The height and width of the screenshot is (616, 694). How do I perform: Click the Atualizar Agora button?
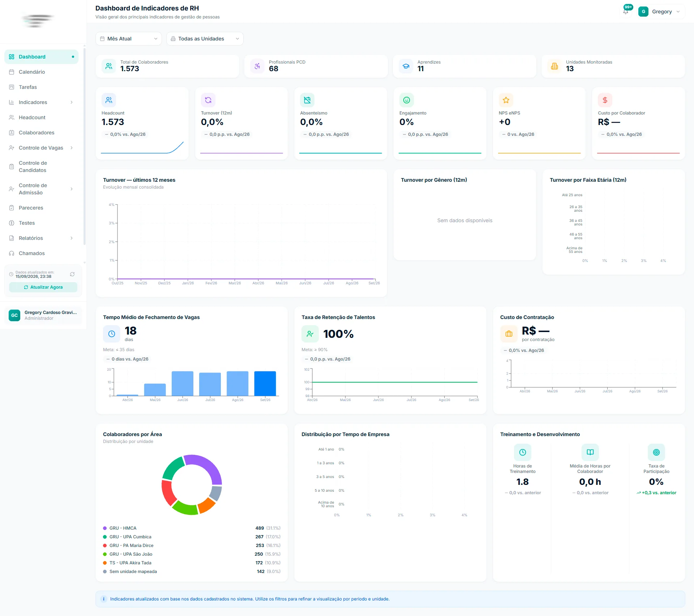(x=43, y=287)
